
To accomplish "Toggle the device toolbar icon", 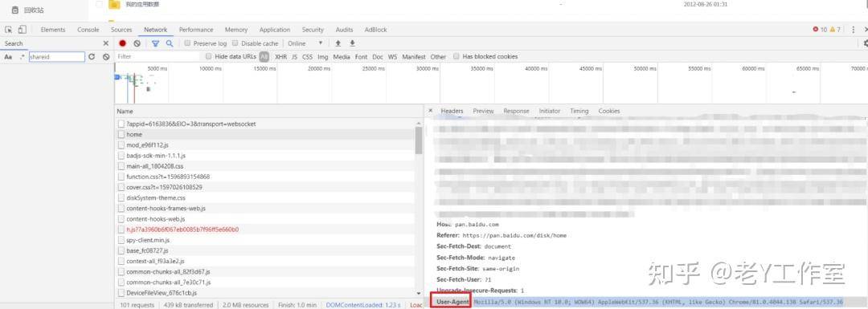I will [23, 30].
